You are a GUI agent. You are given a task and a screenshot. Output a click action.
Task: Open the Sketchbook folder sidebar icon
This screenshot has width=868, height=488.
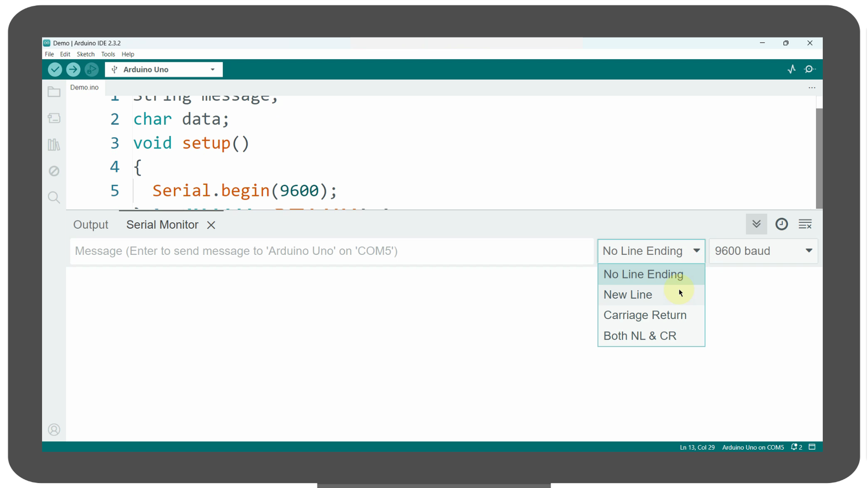click(x=54, y=92)
